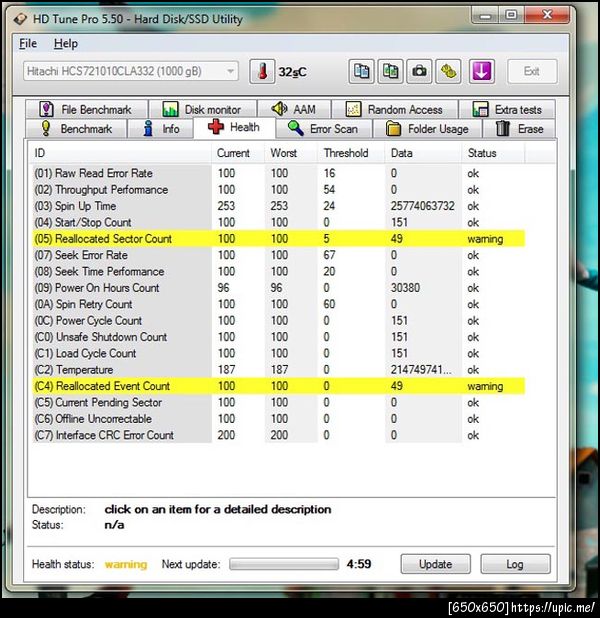Select the (03) Spin Up Time row
The image size is (600, 618).
[x=279, y=206]
